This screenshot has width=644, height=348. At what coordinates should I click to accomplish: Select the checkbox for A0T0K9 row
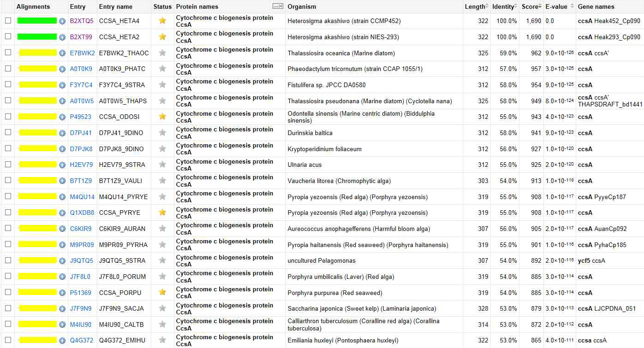[x=8, y=68]
